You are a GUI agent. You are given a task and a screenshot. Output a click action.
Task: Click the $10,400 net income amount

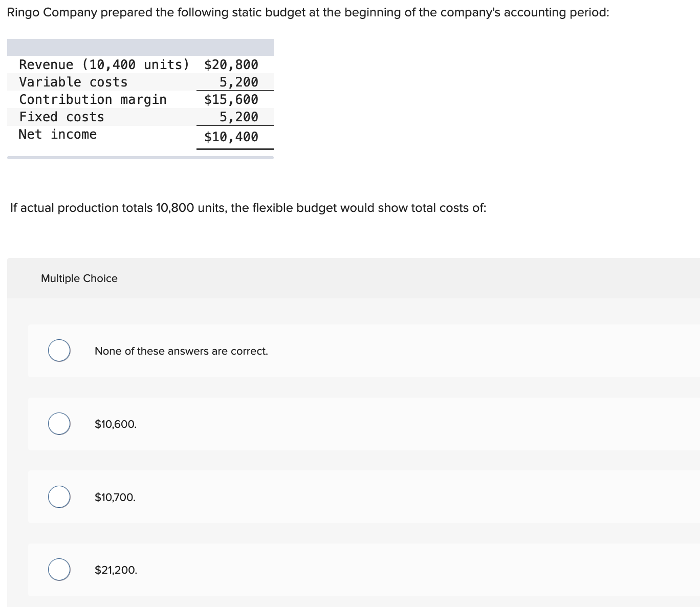(231, 137)
